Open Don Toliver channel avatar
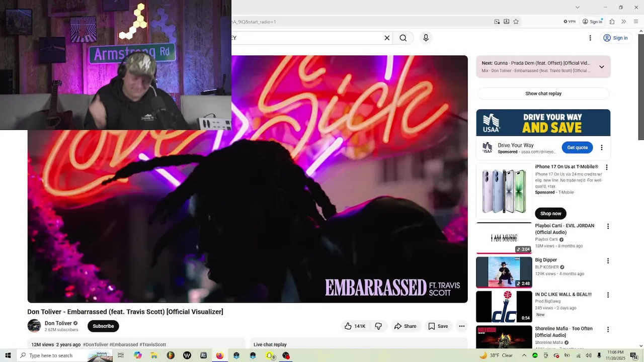Screen dimensions: 644x362 click(34, 326)
